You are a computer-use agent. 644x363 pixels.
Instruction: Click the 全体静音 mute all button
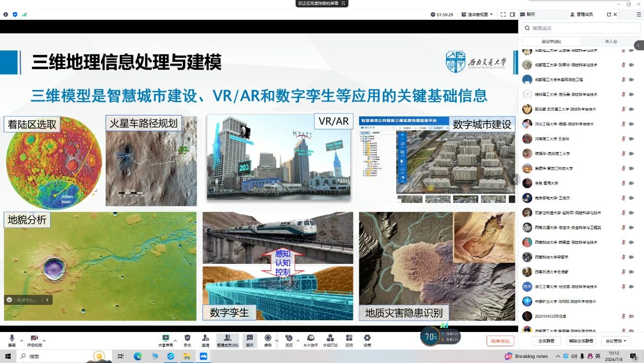pos(546,341)
